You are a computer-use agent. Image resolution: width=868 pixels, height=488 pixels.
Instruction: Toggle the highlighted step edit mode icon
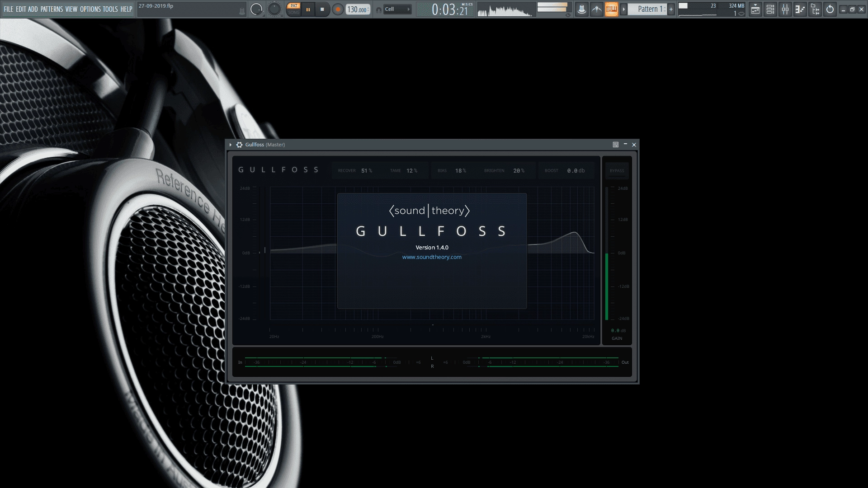click(611, 9)
